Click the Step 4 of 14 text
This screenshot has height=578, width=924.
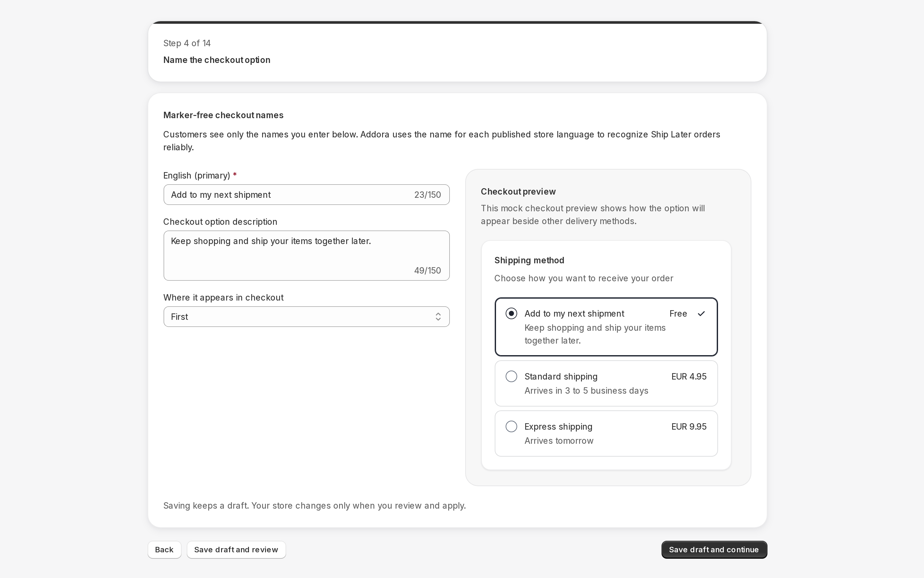pyautogui.click(x=187, y=43)
